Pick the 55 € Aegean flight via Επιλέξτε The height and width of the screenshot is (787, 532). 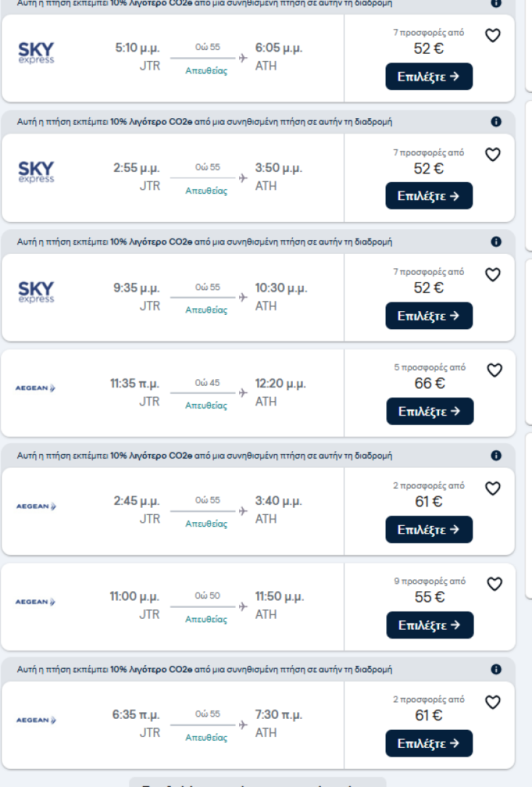pos(429,625)
